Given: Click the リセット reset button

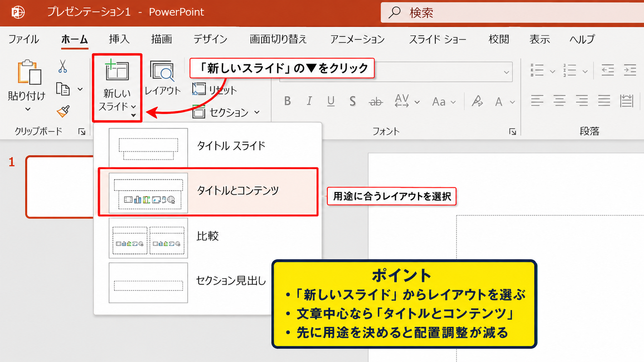Looking at the screenshot, I should point(215,90).
